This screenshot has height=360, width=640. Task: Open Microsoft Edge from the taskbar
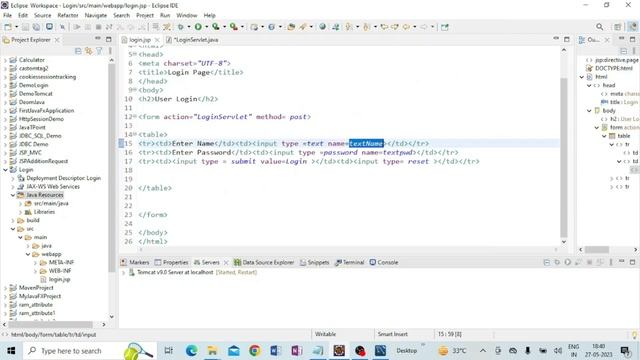191,351
